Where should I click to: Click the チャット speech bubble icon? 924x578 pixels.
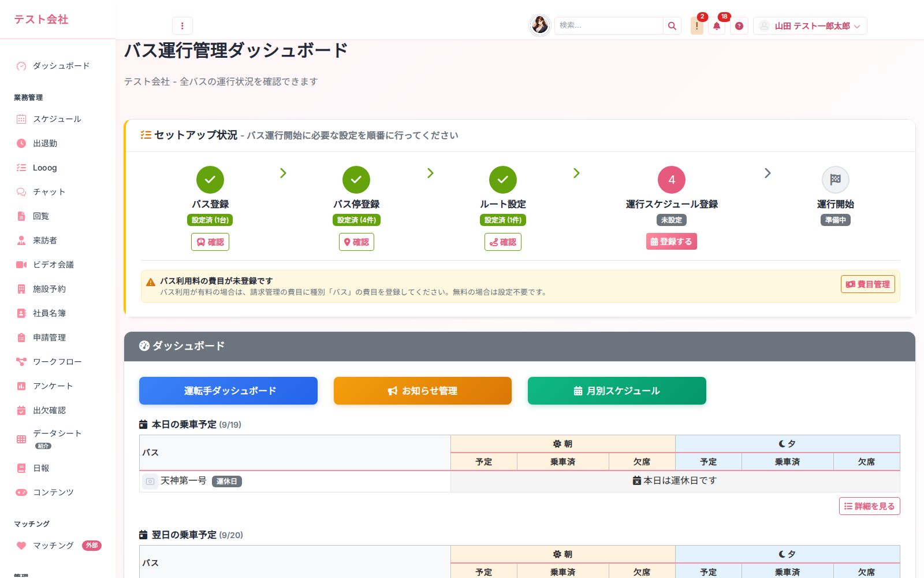coord(21,192)
